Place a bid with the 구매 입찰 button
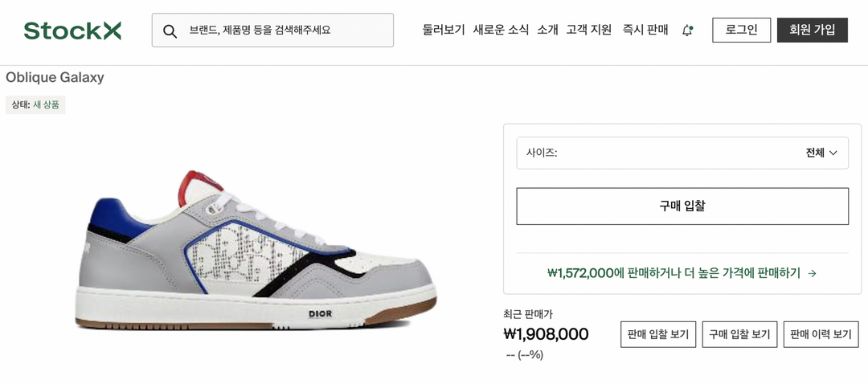The height and width of the screenshot is (384, 868). point(682,206)
